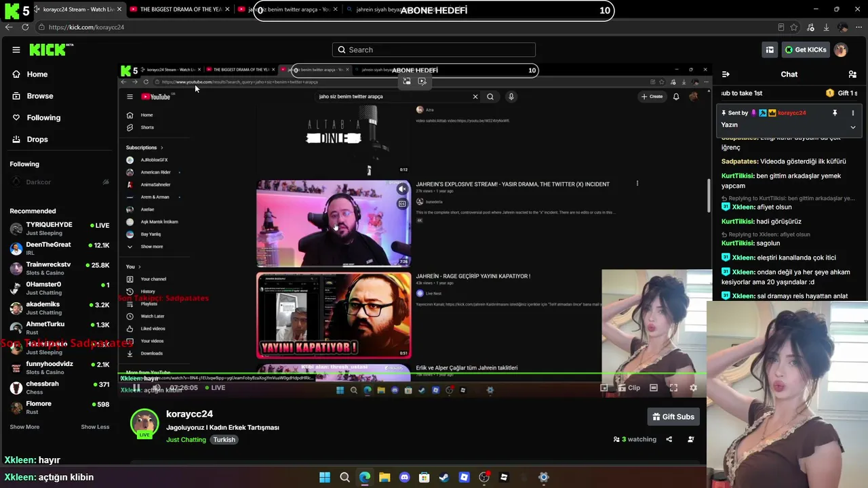Open Xkleen's profile from 'afiyet olsun' message
The height and width of the screenshot is (488, 868).
point(743,207)
